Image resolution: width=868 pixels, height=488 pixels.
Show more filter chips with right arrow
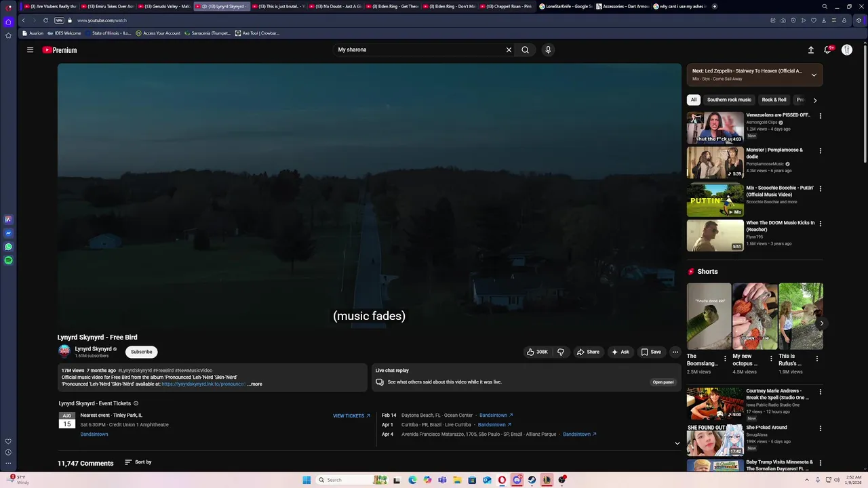815,100
